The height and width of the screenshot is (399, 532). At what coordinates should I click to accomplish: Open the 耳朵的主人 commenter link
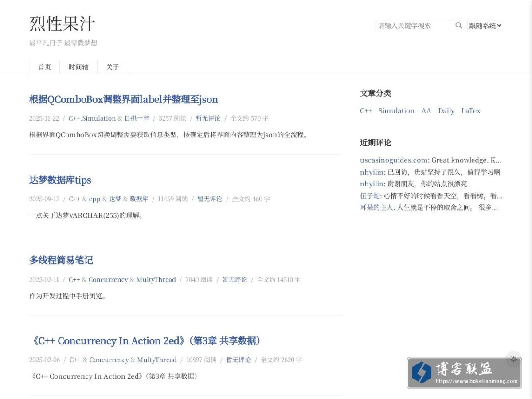click(376, 207)
